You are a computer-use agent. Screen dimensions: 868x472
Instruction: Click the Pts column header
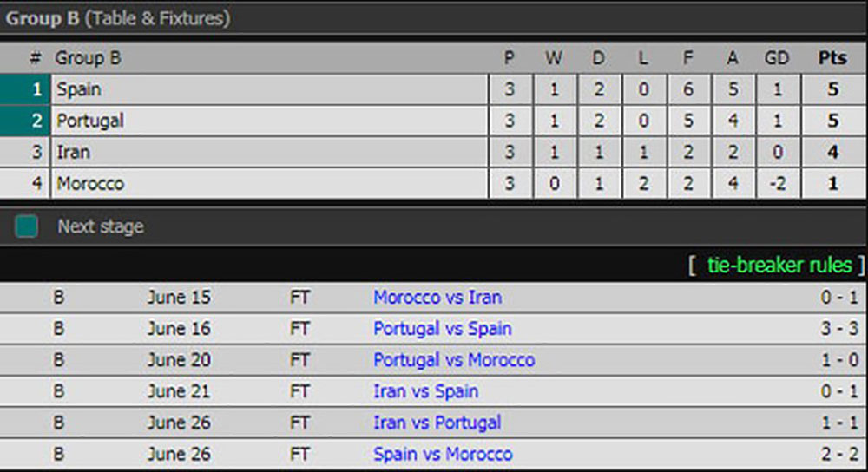832,57
